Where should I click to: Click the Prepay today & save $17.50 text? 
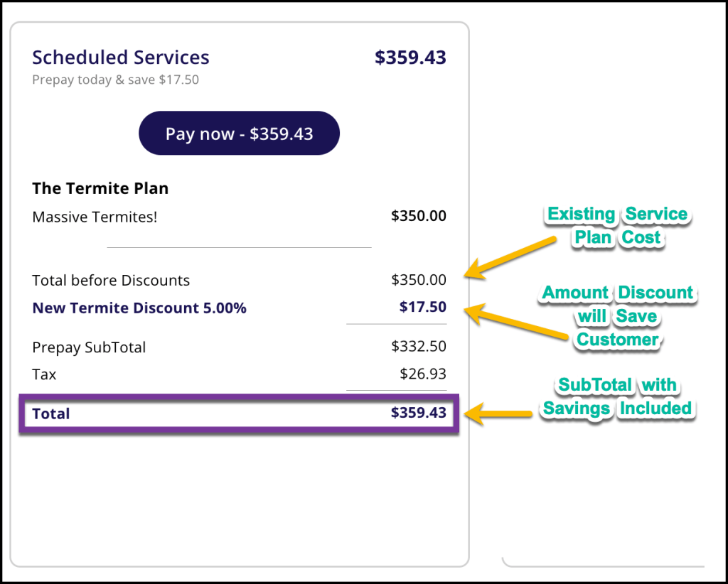115,80
